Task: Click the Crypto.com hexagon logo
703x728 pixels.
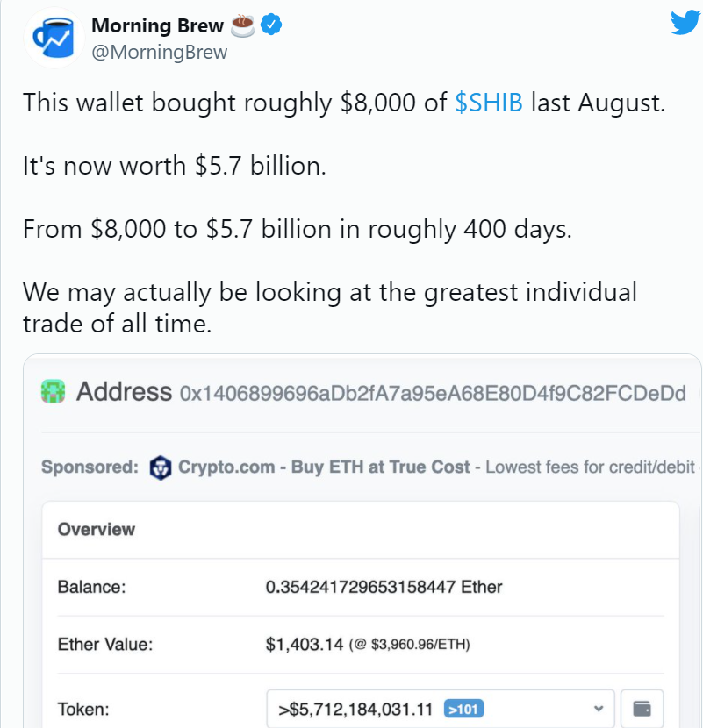Action: pos(161,467)
